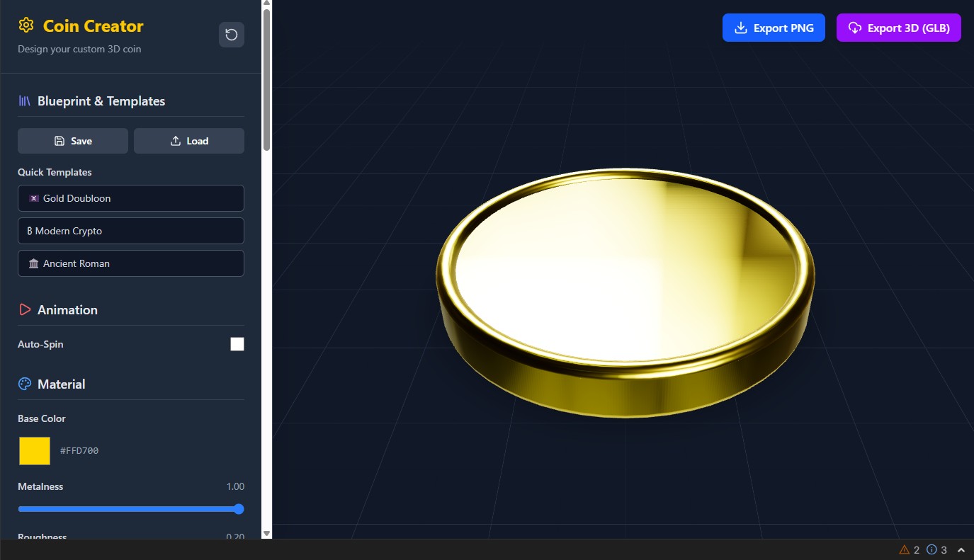The image size is (974, 560).
Task: Click the download icon on Export PNG
Action: tap(741, 28)
